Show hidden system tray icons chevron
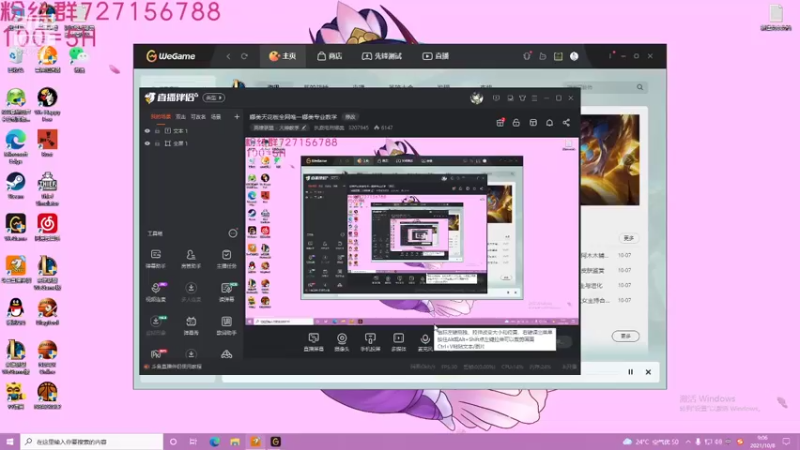The width and height of the screenshot is (800, 450). pyautogui.click(x=688, y=442)
